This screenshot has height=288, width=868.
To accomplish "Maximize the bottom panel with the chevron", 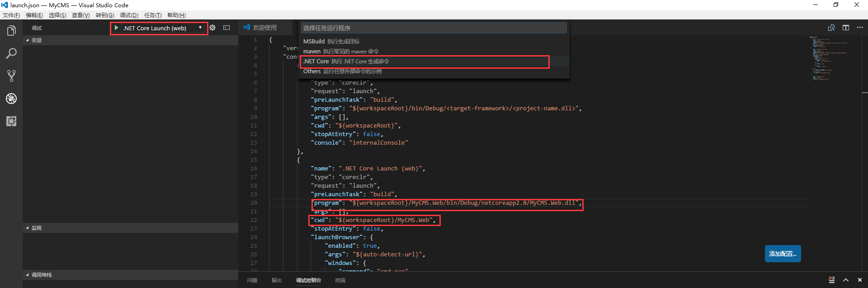I will coord(846,280).
